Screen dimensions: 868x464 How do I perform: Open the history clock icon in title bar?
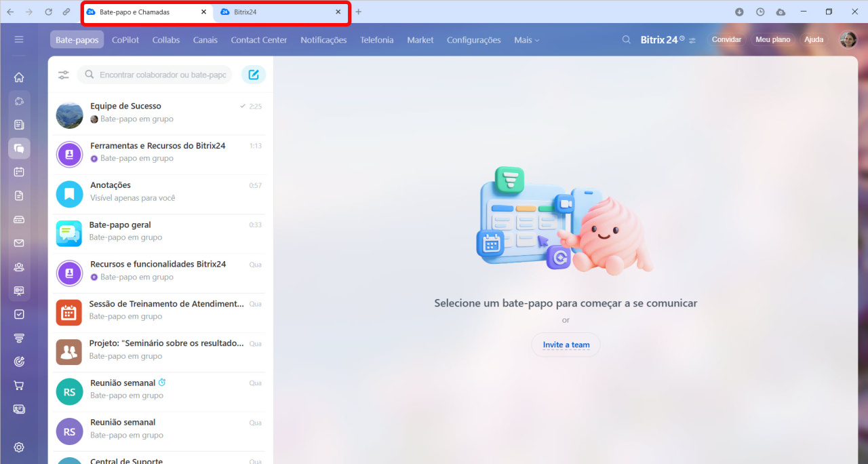(760, 12)
